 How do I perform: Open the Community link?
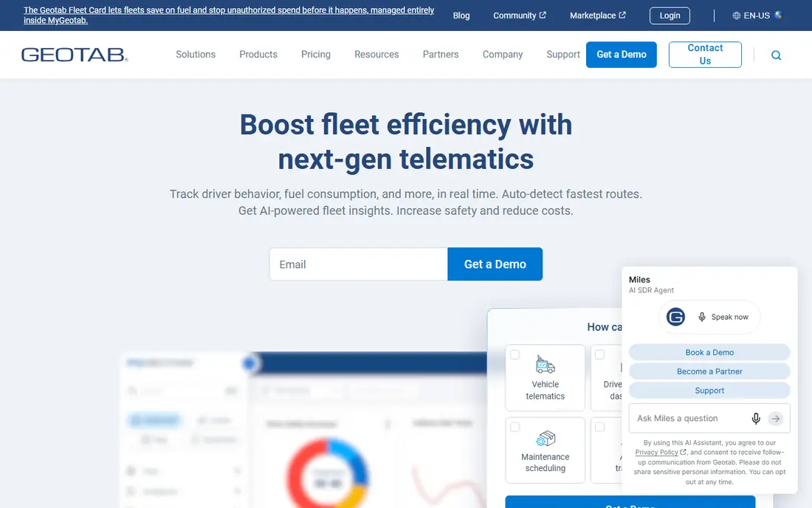click(520, 16)
